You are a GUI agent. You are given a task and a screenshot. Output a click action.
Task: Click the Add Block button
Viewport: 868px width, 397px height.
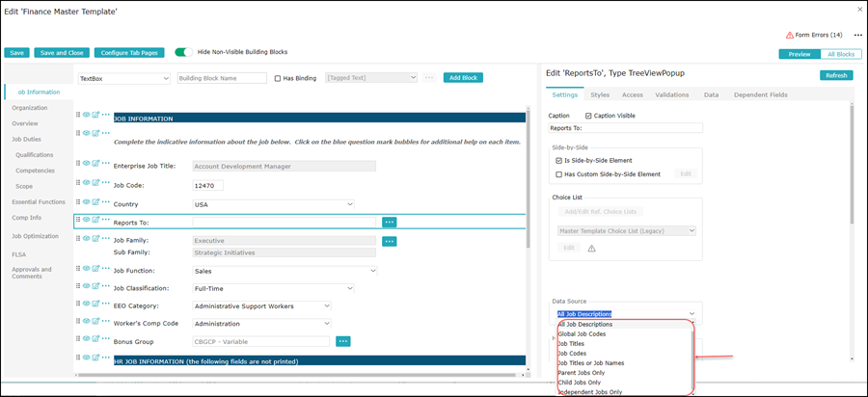pyautogui.click(x=463, y=78)
